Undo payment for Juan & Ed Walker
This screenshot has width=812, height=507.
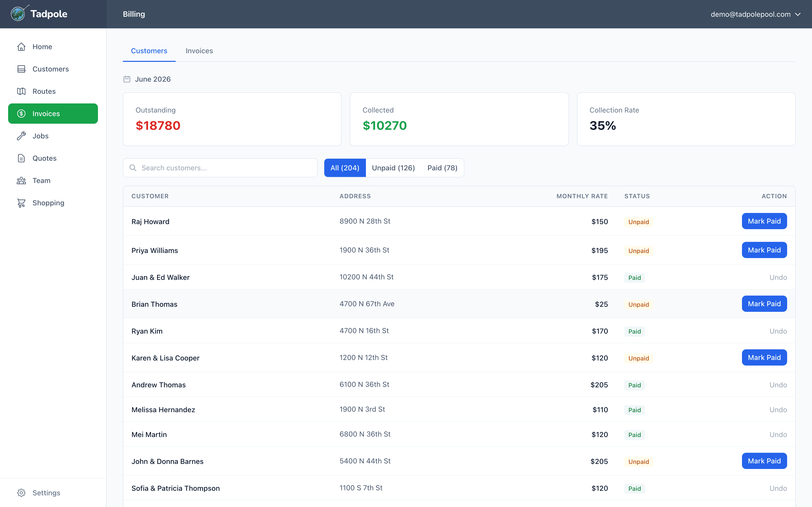click(x=778, y=278)
